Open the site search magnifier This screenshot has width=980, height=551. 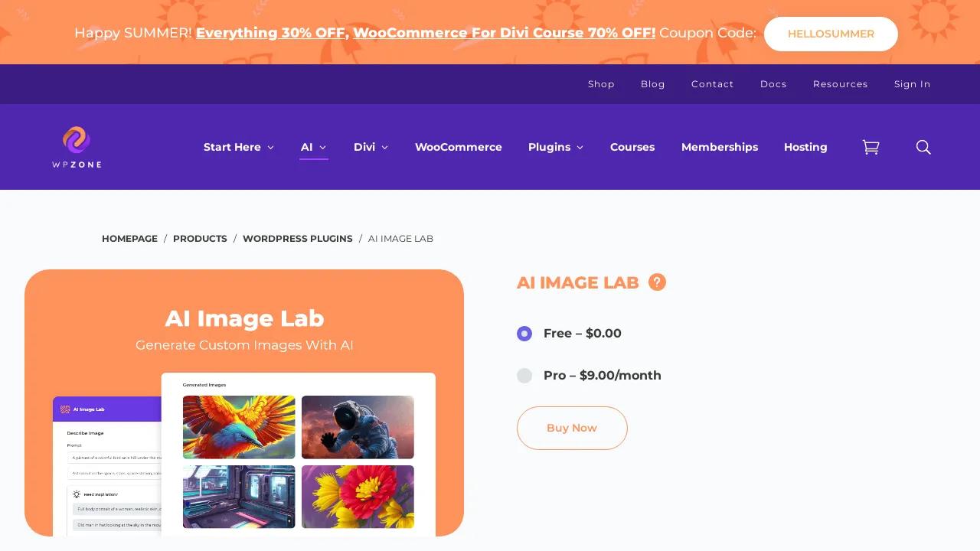coord(923,147)
